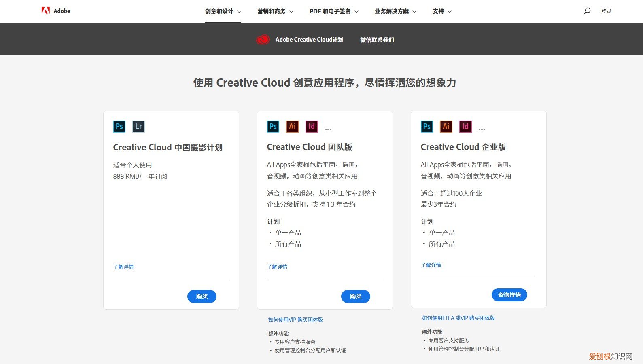The width and height of the screenshot is (643, 364).
Task: Click Photoshop icon in 团队版 card
Action: click(x=273, y=127)
